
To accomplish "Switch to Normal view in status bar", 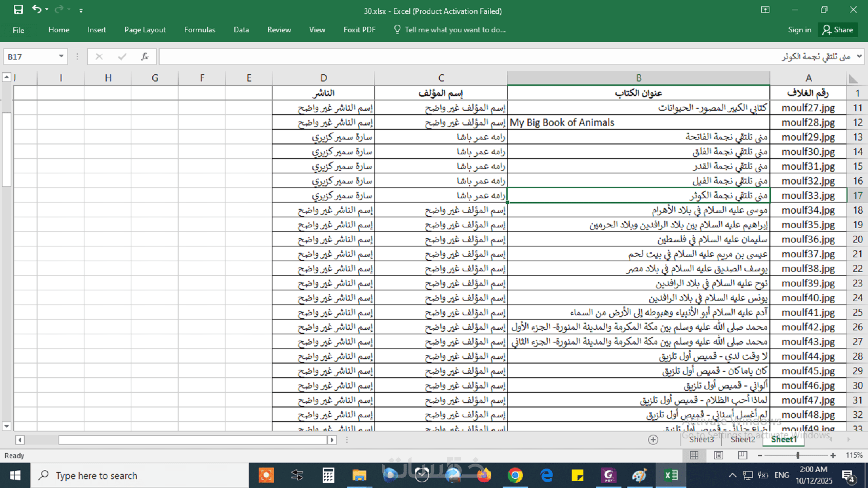I will 694,455.
